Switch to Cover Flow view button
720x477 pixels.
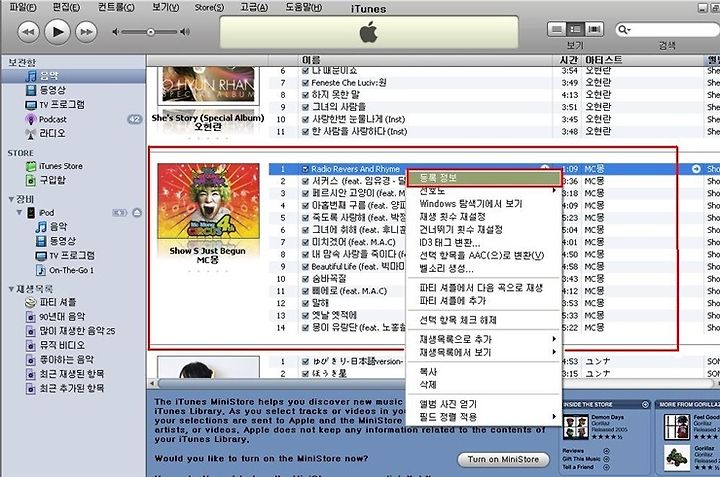[594, 29]
